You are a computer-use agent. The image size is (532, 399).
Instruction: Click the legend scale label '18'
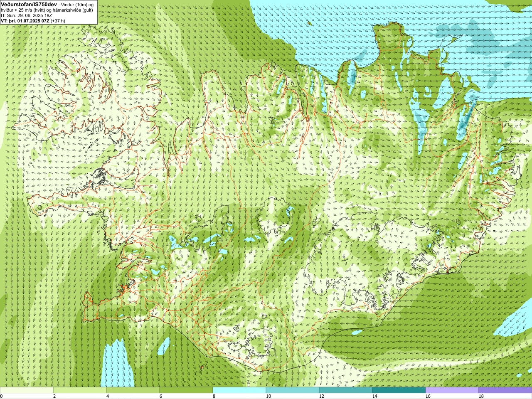pos(481,396)
